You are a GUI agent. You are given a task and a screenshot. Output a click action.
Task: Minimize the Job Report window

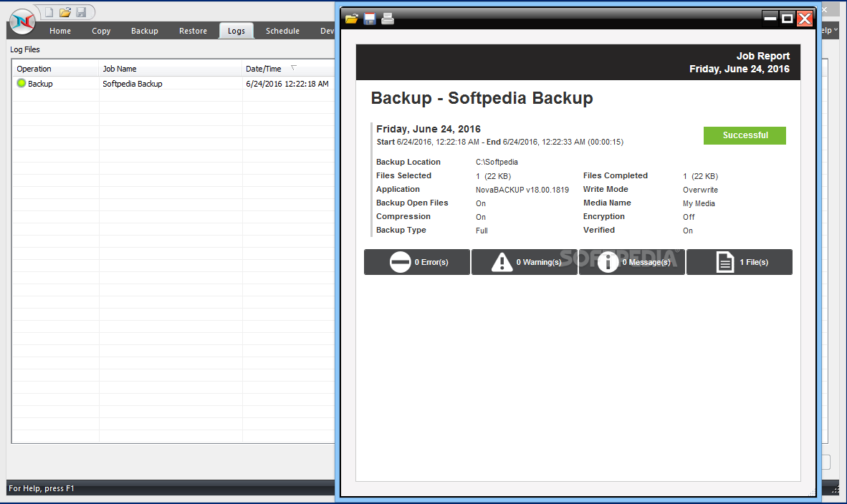pyautogui.click(x=770, y=19)
